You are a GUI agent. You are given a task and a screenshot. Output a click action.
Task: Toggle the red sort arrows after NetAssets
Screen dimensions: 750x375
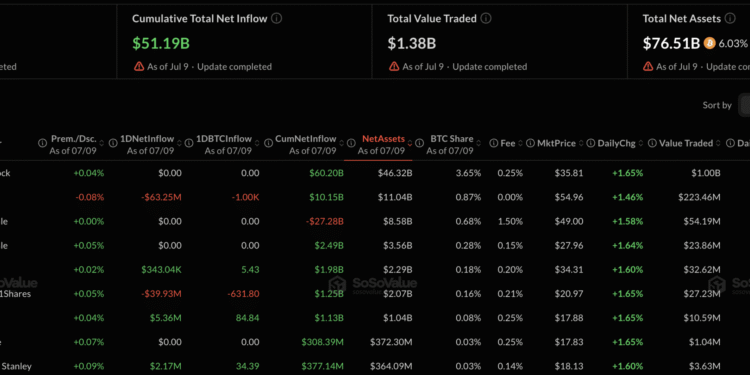409,143
